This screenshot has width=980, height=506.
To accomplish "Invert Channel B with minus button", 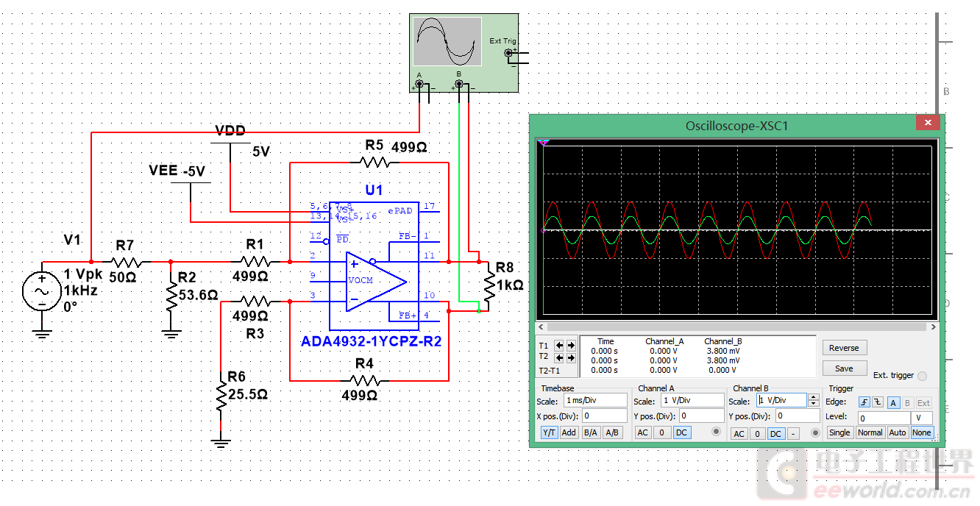I will click(794, 434).
